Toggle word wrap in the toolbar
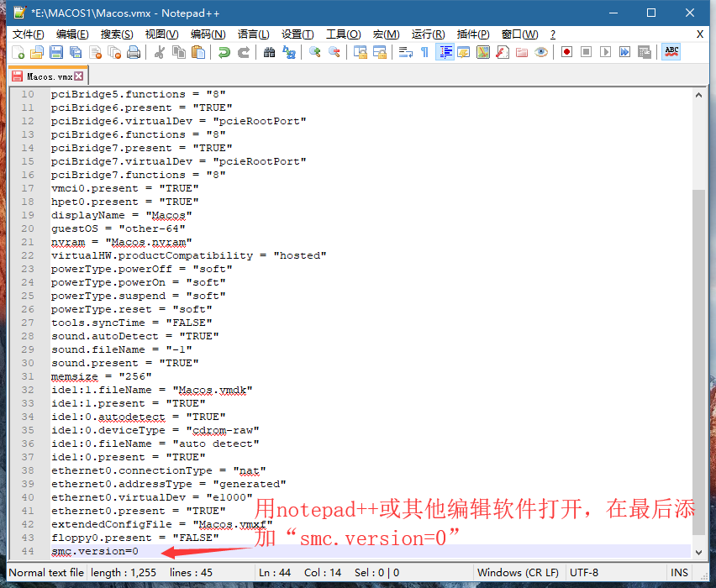This screenshot has width=716, height=588. click(405, 52)
